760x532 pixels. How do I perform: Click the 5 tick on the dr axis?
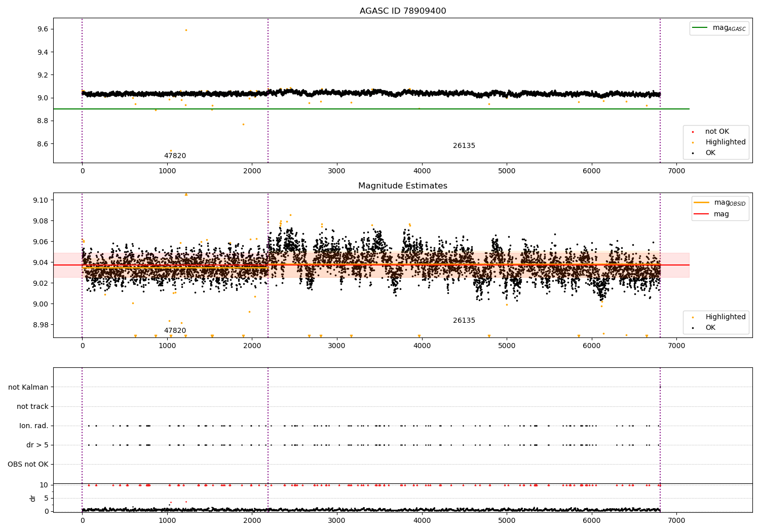(x=46, y=498)
